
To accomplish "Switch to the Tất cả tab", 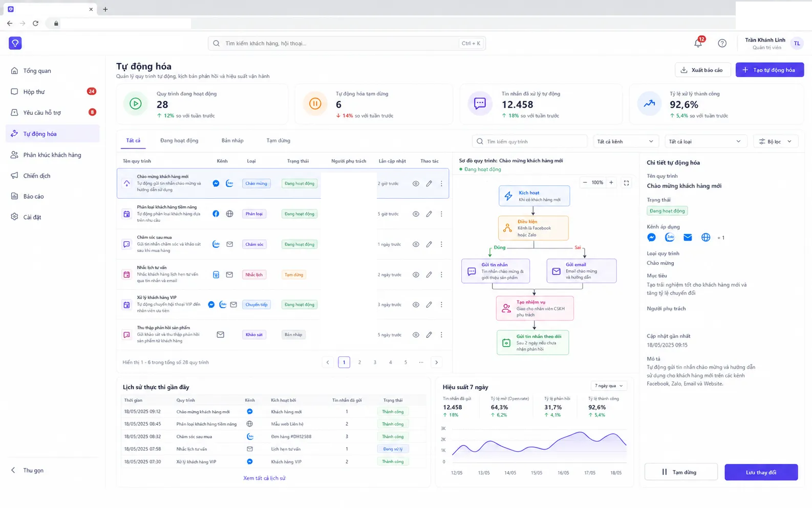I will pyautogui.click(x=133, y=140).
